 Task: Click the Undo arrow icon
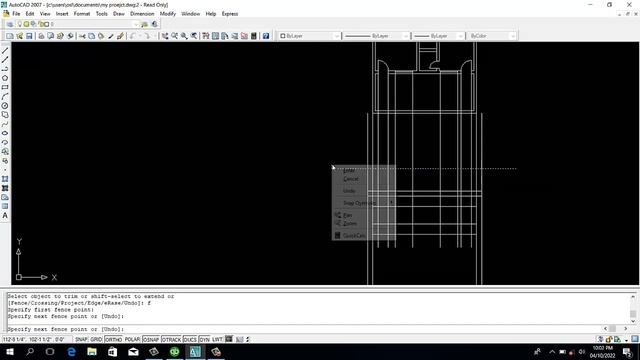(133, 36)
